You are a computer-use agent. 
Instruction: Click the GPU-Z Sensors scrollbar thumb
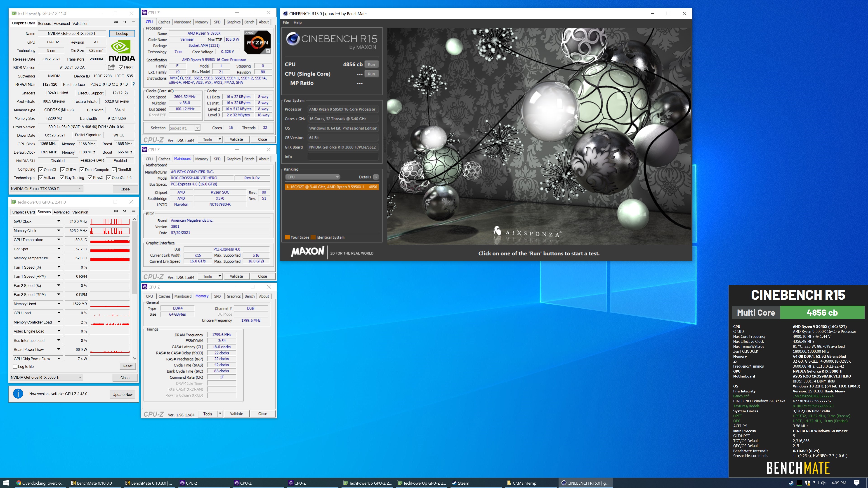click(x=134, y=258)
